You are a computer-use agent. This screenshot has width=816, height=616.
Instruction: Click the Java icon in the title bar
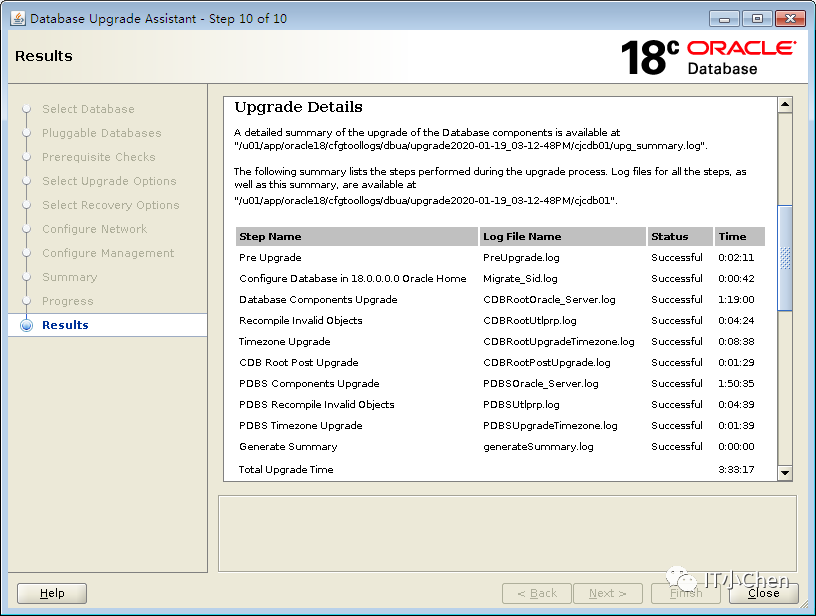point(18,18)
